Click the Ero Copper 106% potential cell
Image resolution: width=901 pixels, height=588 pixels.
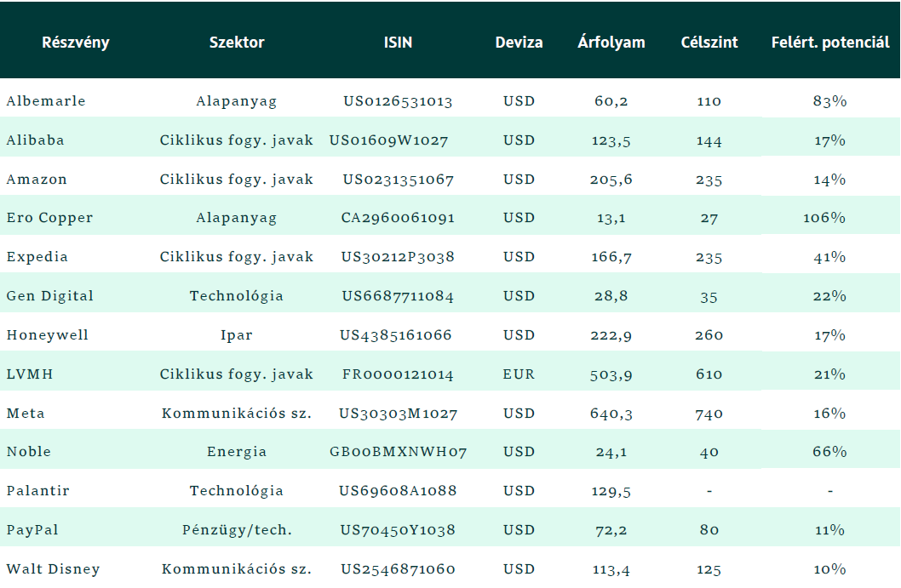click(x=824, y=218)
